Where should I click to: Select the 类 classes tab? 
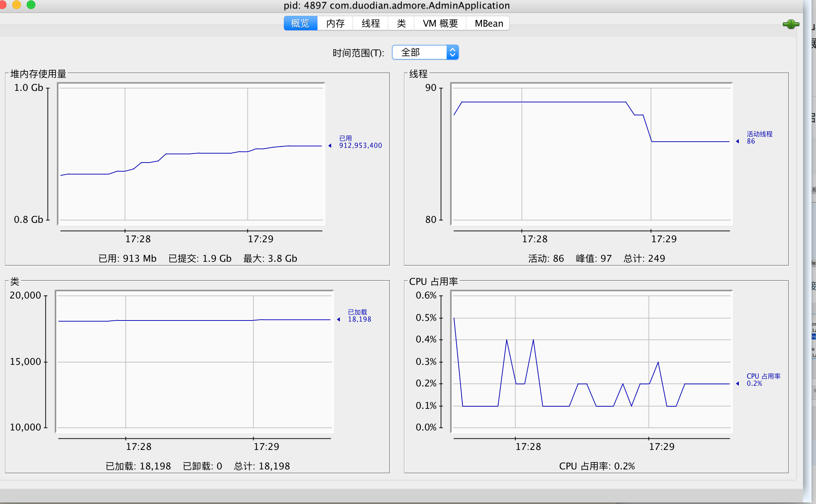point(401,23)
